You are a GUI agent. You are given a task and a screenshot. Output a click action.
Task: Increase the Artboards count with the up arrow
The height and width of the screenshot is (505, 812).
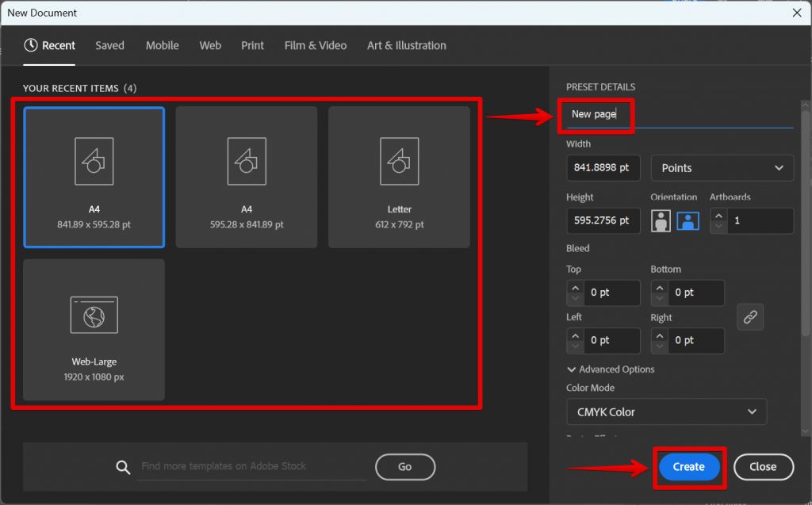(718, 216)
